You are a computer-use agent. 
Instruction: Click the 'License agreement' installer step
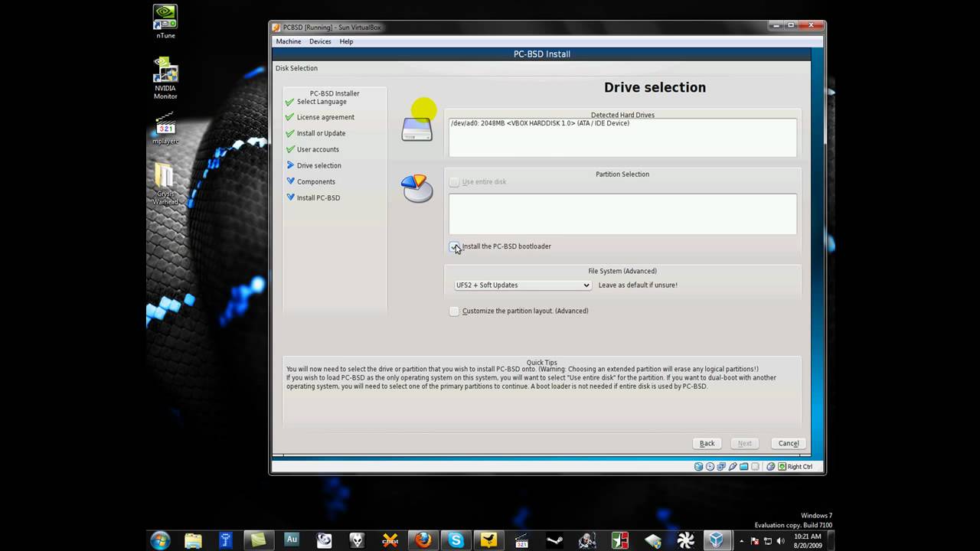(325, 117)
